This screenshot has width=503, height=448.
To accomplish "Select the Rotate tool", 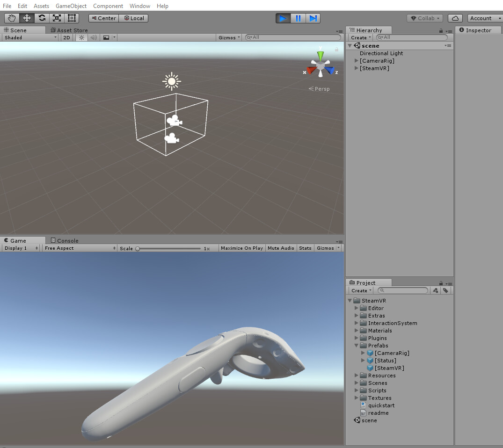I will click(x=42, y=18).
